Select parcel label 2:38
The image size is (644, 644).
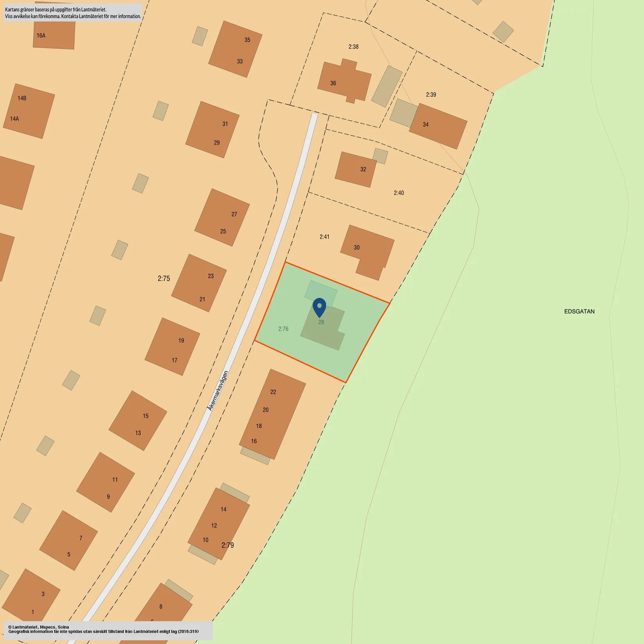coord(353,47)
